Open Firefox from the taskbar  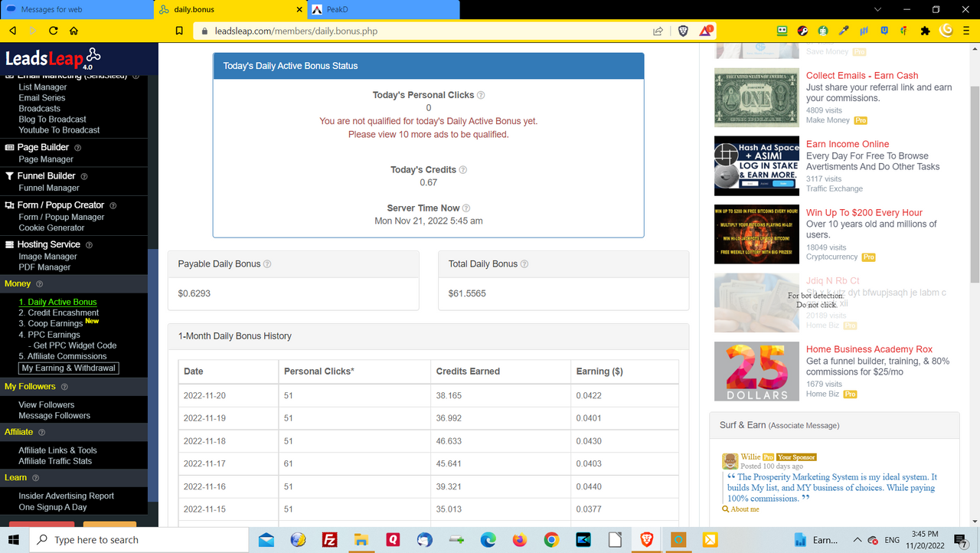point(520,540)
